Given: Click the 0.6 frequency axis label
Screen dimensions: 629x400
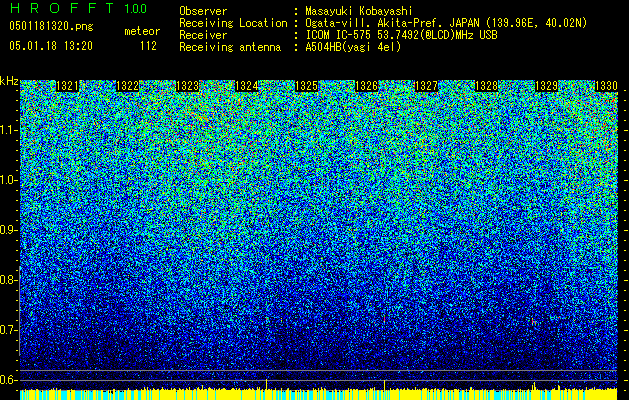Looking at the screenshot, I should (x=8, y=380).
